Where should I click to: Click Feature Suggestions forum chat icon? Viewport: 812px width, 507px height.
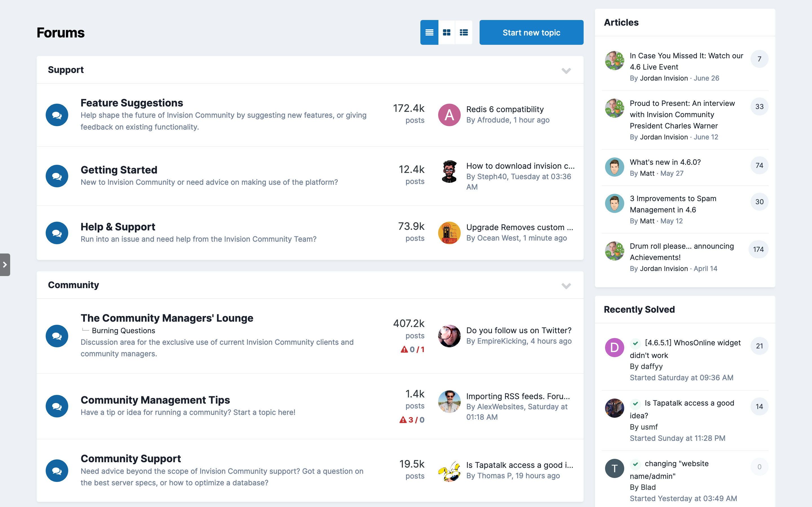(57, 115)
